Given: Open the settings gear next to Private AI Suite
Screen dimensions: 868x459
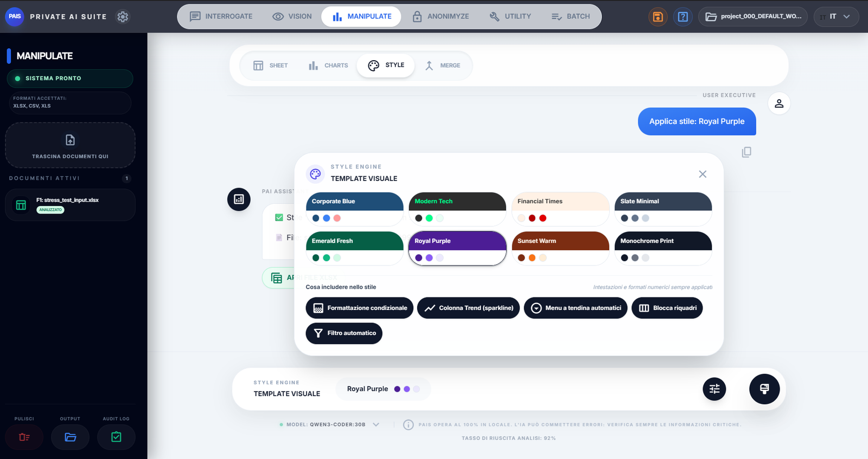Looking at the screenshot, I should click(x=123, y=17).
